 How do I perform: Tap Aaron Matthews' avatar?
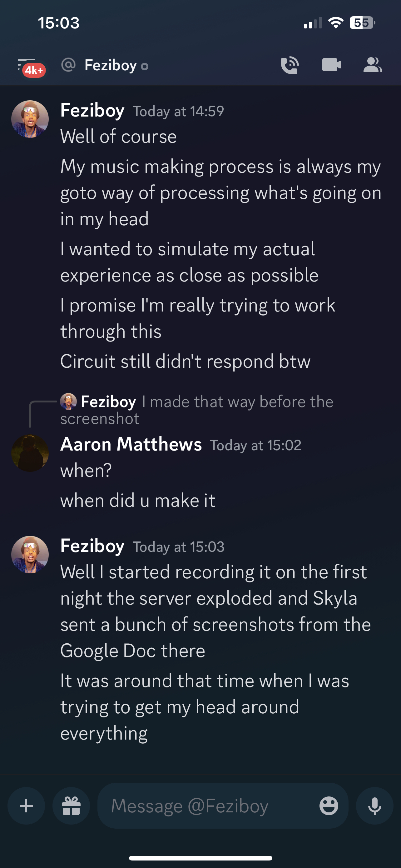(x=30, y=453)
